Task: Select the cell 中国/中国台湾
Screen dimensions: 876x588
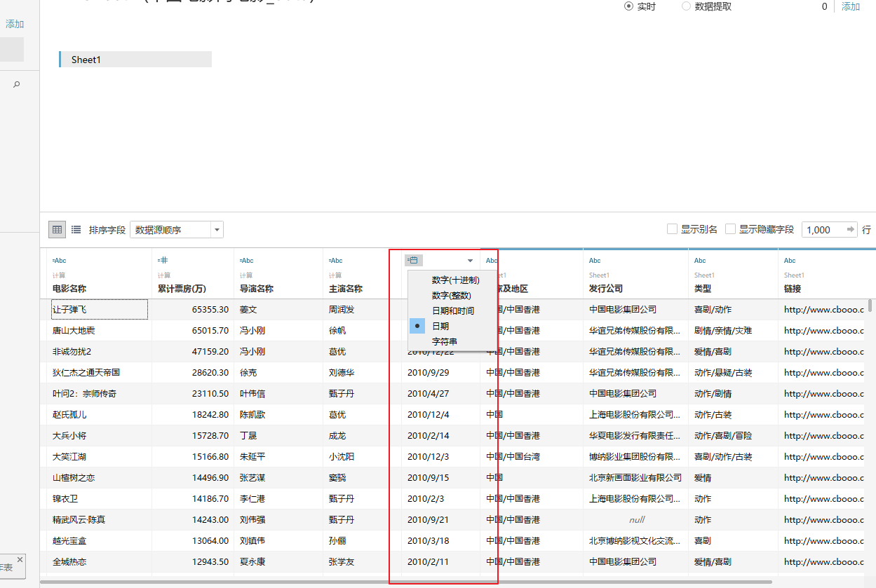Action: coord(532,456)
